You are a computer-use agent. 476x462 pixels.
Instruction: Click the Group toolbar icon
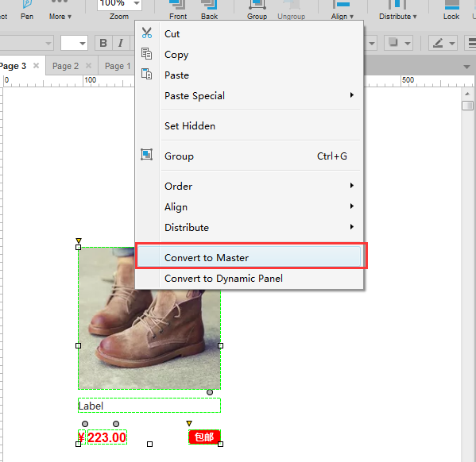[257, 10]
